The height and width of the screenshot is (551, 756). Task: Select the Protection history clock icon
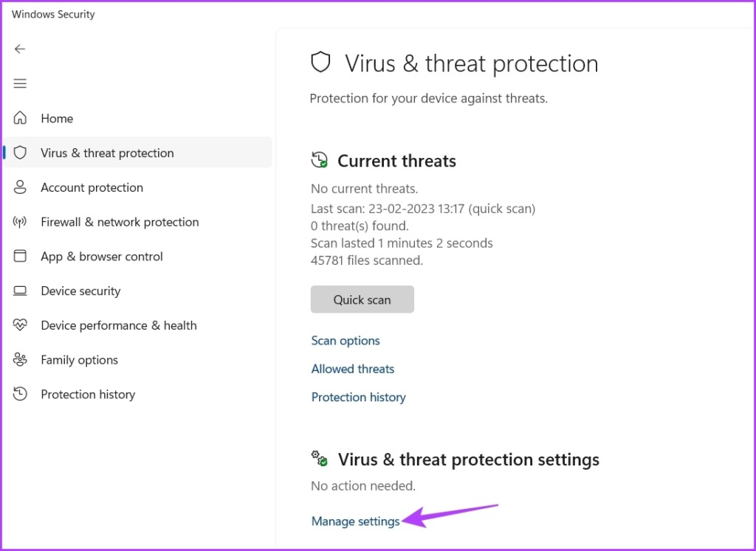pyautogui.click(x=20, y=394)
